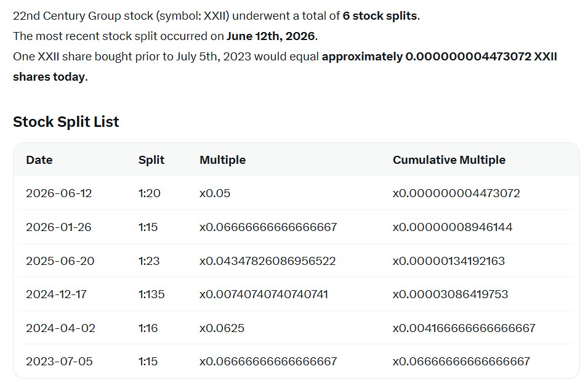Click the x0.05 multiple value

215,193
